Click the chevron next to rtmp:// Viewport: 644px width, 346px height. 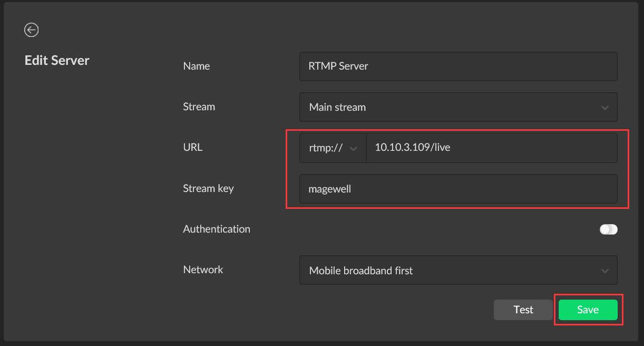coord(354,149)
